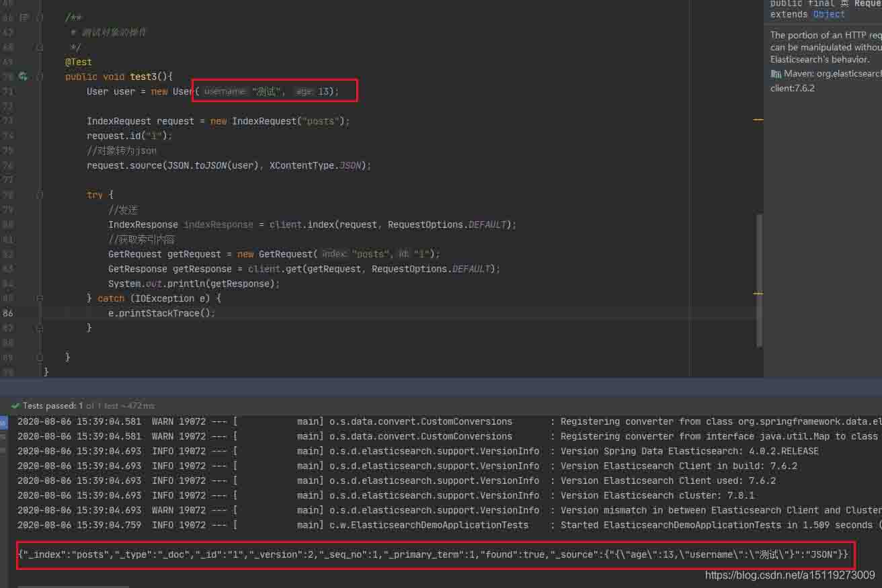The width and height of the screenshot is (882, 588).
Task: Click log line about Spring Data Elasticsearch 4.0.2.RELEASE
Action: (x=418, y=452)
